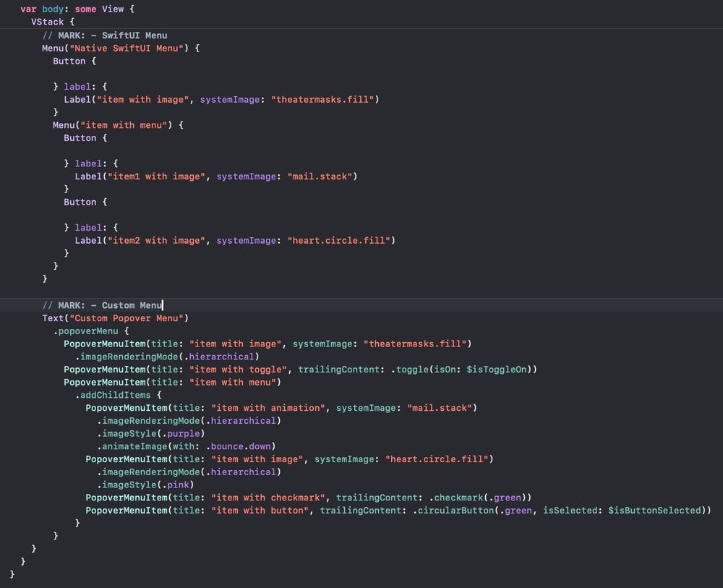Viewport: 723px width, 588px height.
Task: Click "item with menu" in the PopoverMenuItem title
Action: (x=232, y=383)
